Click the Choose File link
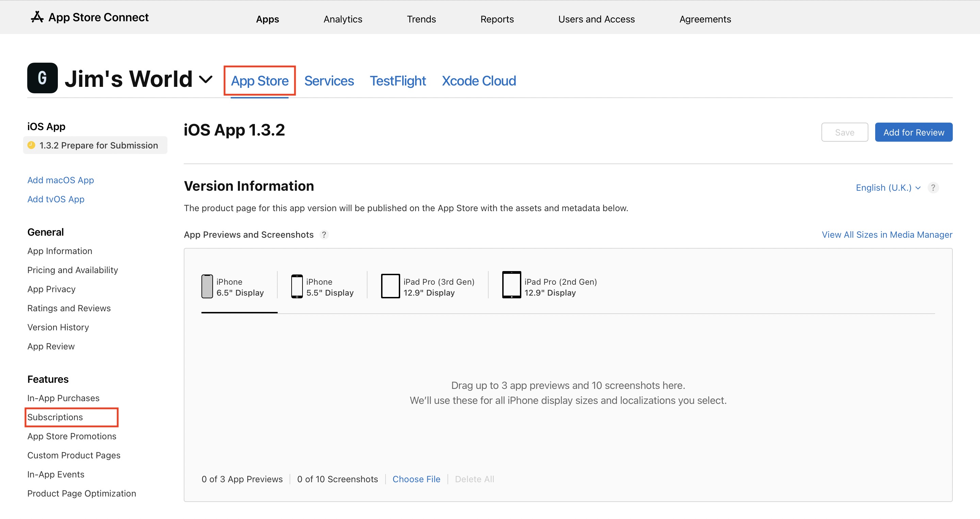 click(x=416, y=479)
